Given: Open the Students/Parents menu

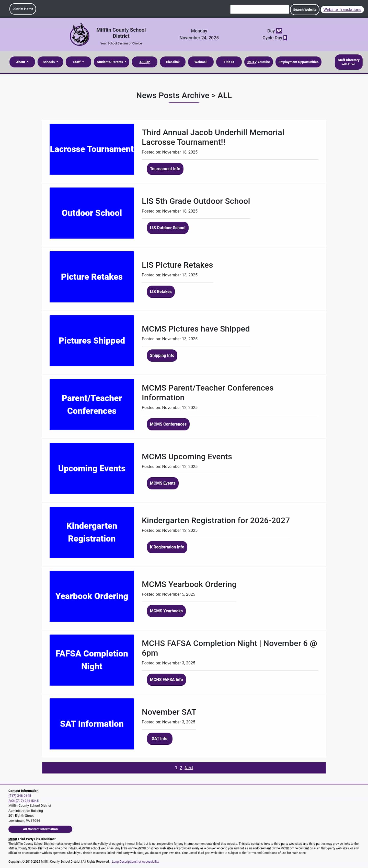Looking at the screenshot, I should tap(111, 62).
